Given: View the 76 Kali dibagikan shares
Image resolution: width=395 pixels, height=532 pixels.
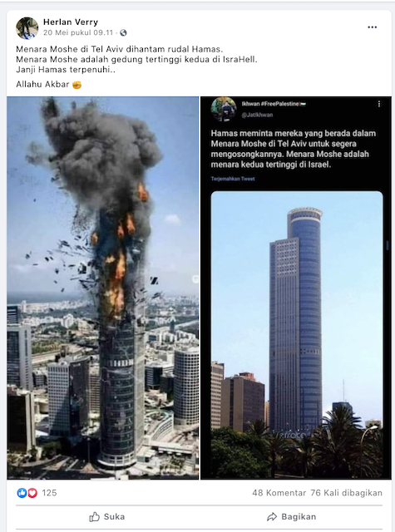Looking at the screenshot, I should (x=347, y=493).
